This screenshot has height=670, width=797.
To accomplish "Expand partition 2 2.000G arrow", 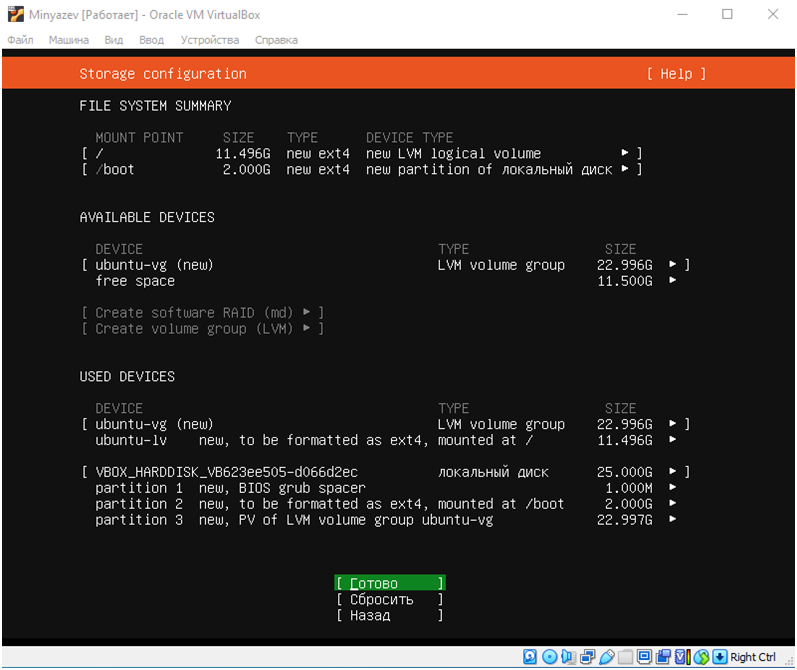I will (x=672, y=503).
